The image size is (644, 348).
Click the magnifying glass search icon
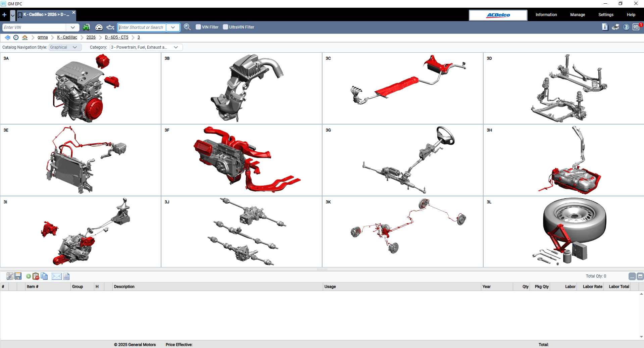(x=187, y=27)
